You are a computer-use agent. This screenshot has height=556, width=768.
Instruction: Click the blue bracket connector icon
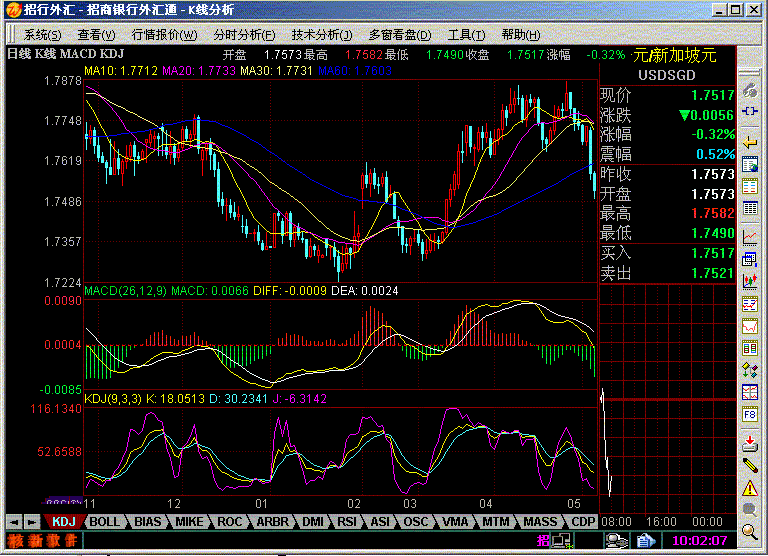click(750, 111)
